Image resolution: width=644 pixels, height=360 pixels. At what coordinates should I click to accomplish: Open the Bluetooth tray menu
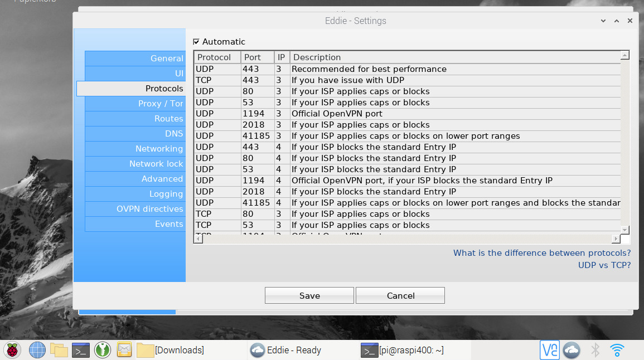click(x=595, y=350)
